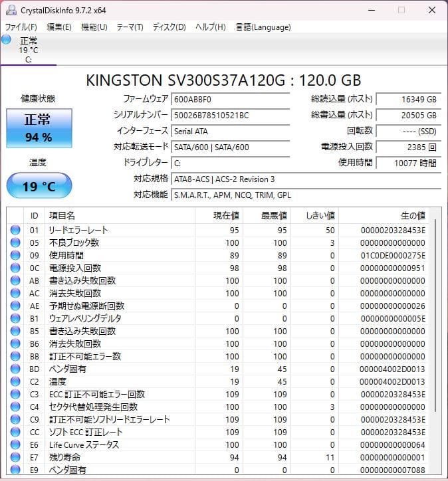Click raw value 01C0DE0000275E
The image size is (448, 481).
pos(393,256)
